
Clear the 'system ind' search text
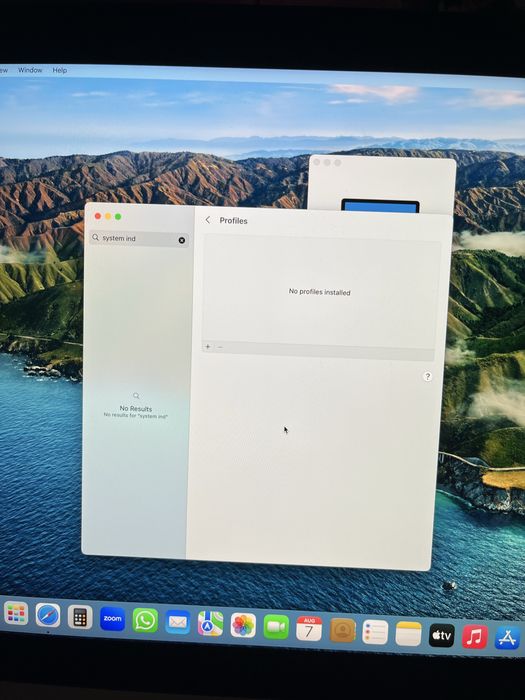point(182,240)
